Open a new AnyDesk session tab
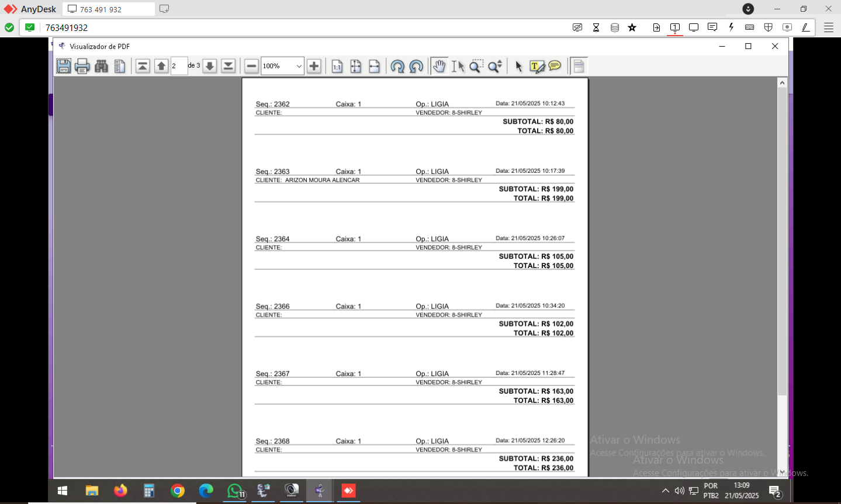 [164, 9]
